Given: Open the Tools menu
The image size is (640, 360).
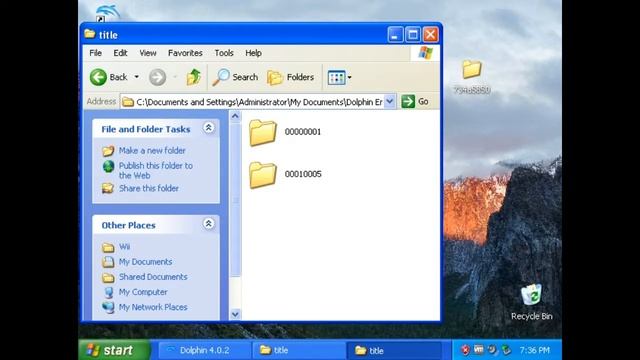Looking at the screenshot, I should tap(224, 53).
